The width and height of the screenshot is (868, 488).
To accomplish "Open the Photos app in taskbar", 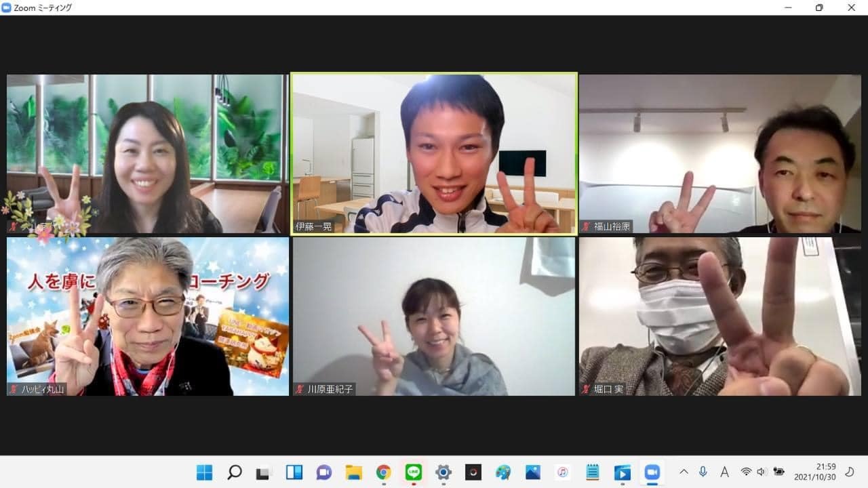I will click(533, 472).
